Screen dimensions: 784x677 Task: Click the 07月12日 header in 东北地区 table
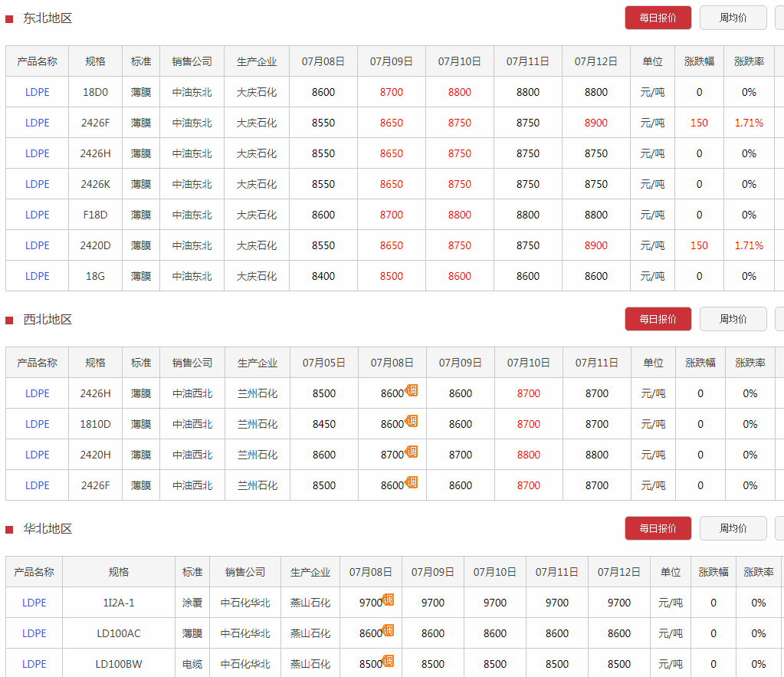tap(596, 61)
